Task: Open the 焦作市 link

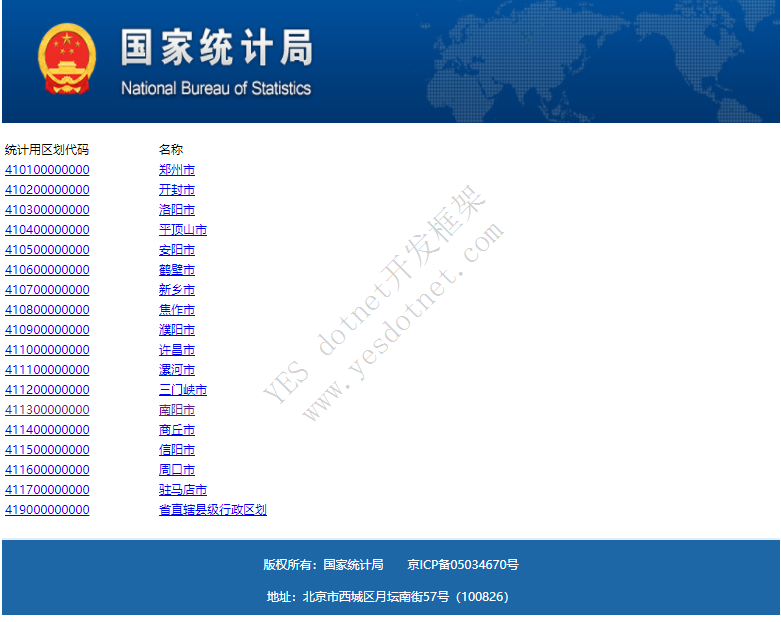Action: pyautogui.click(x=177, y=310)
